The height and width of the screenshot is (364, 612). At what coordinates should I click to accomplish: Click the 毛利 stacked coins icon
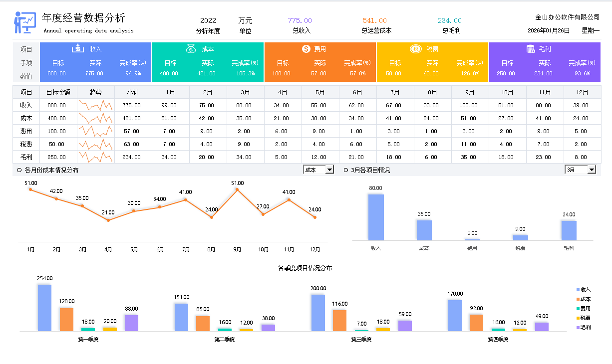531,49
